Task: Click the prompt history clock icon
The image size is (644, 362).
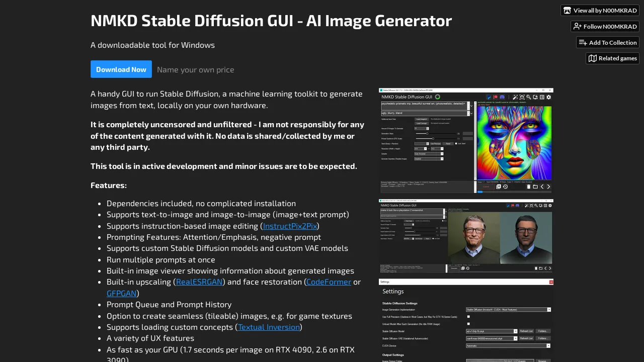Action: point(505,187)
